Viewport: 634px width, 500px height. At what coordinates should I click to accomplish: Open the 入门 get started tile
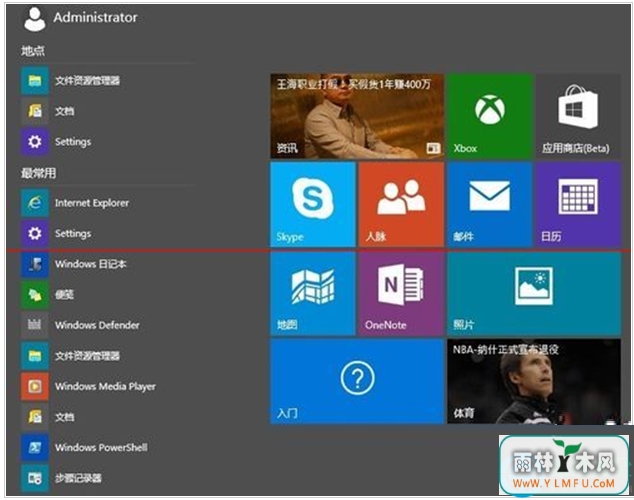point(357,381)
